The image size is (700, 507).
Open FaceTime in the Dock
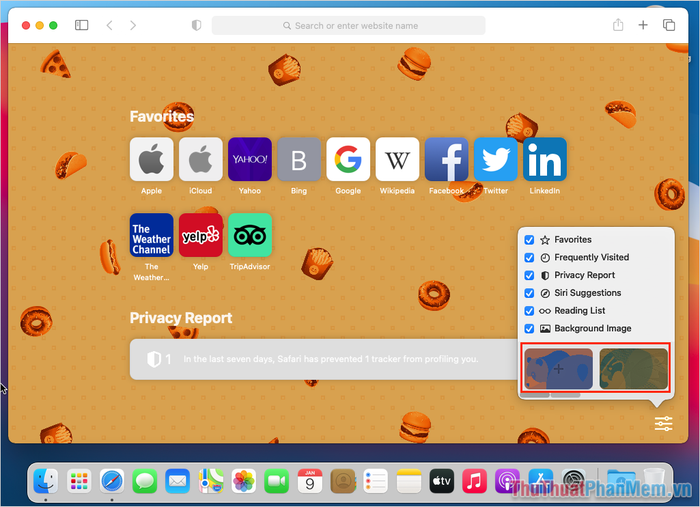tap(276, 481)
